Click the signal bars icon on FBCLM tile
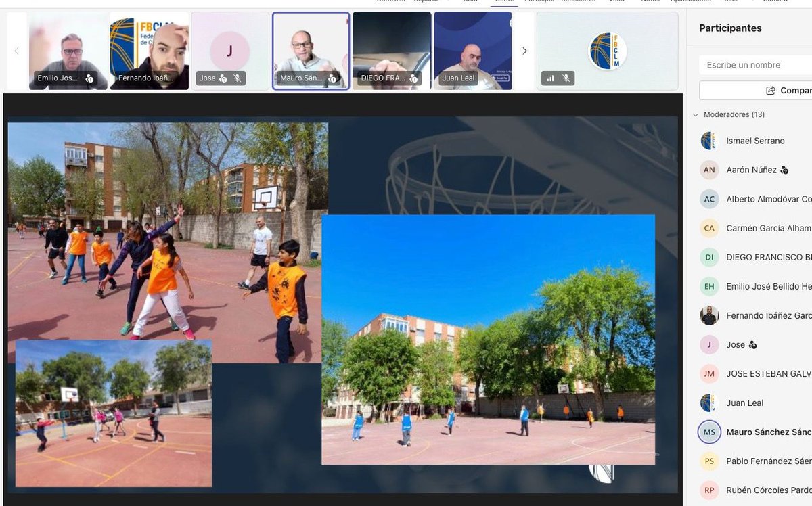Screen dimensions: 812x506 point(550,78)
